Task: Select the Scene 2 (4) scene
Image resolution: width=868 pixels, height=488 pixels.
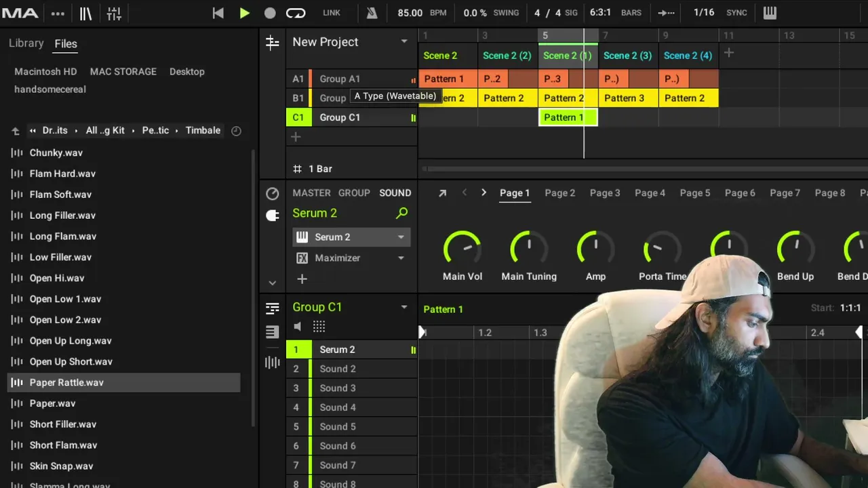Action: (688, 56)
